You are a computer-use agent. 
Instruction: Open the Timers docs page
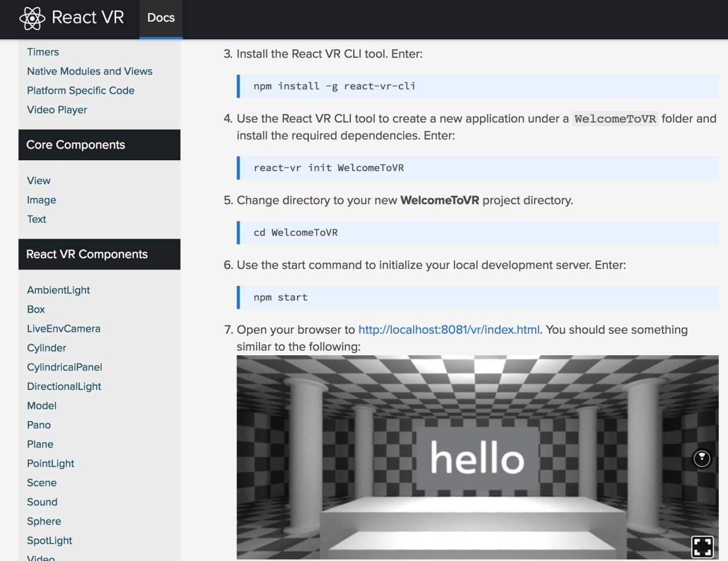click(x=43, y=52)
